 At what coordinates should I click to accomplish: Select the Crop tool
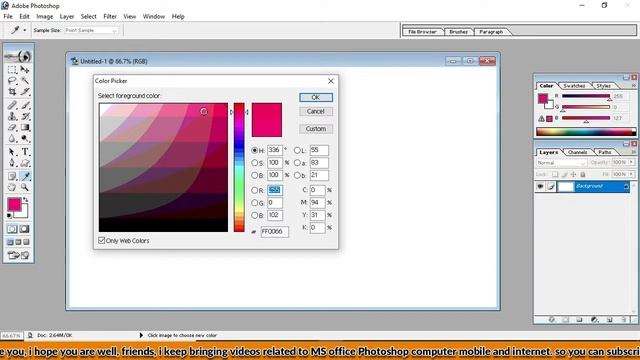click(12, 91)
